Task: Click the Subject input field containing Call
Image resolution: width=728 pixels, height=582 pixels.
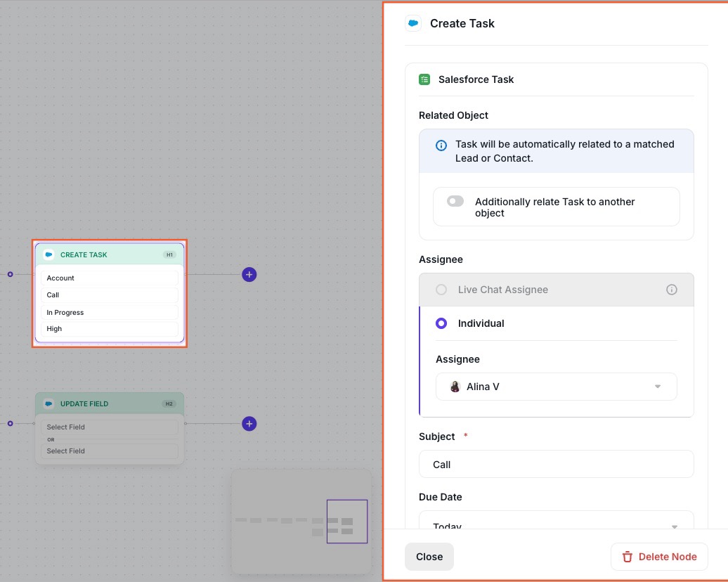Action: coord(556,465)
